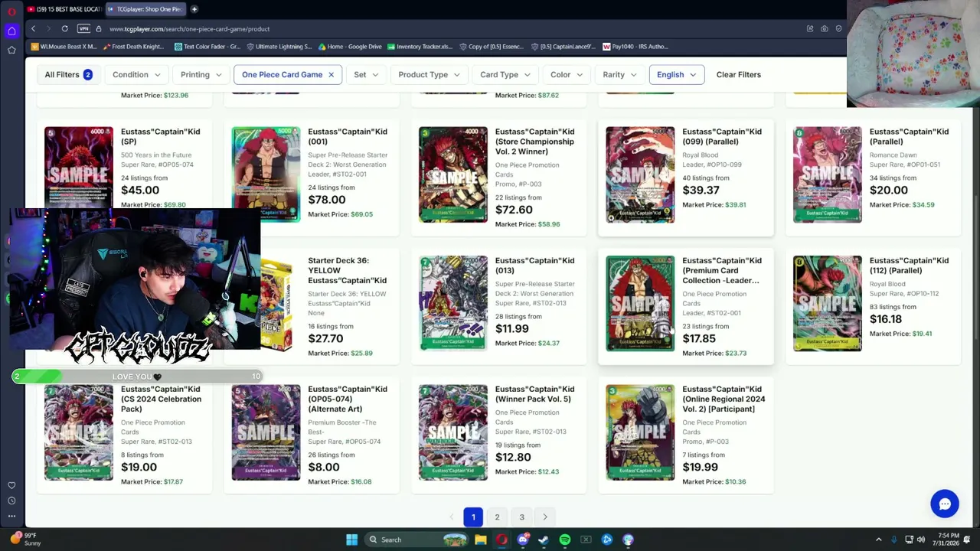980x551 pixels.
Task: Open the sidebar history clock icon
Action: click(11, 500)
